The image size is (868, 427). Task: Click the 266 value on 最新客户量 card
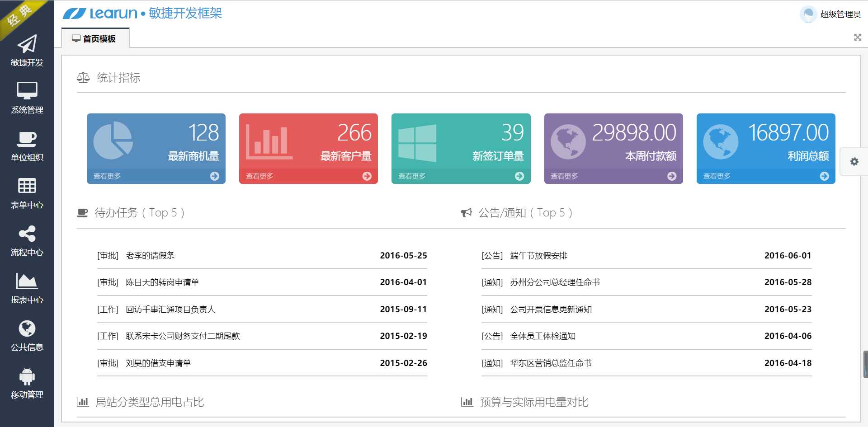(x=354, y=132)
